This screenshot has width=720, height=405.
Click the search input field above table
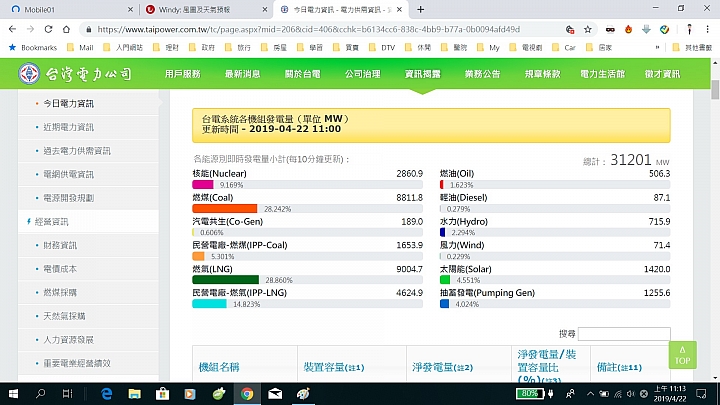(624, 334)
